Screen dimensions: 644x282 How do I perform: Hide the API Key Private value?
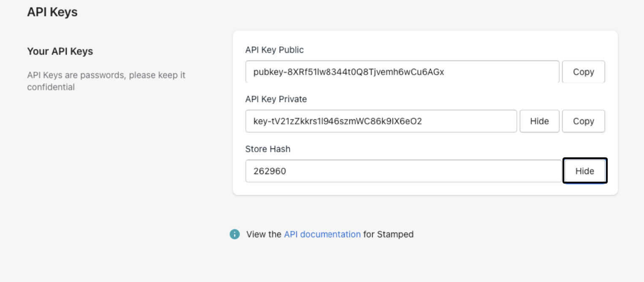[x=539, y=121]
